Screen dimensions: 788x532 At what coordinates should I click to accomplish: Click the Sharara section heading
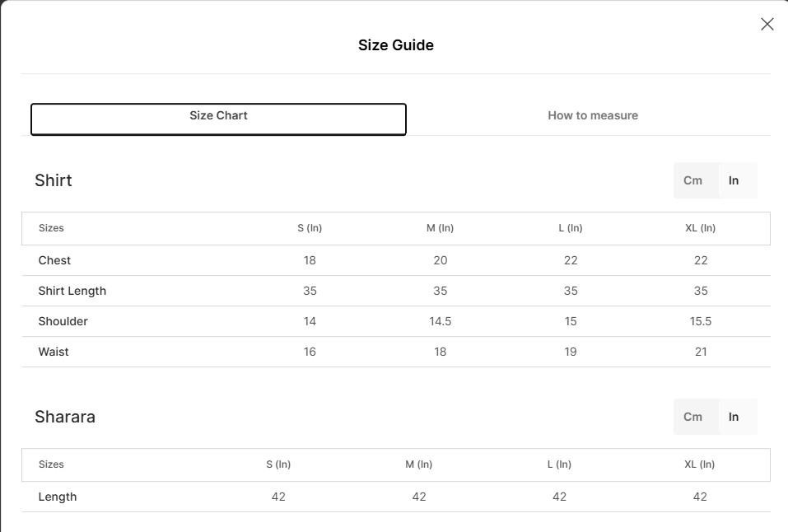(x=65, y=417)
